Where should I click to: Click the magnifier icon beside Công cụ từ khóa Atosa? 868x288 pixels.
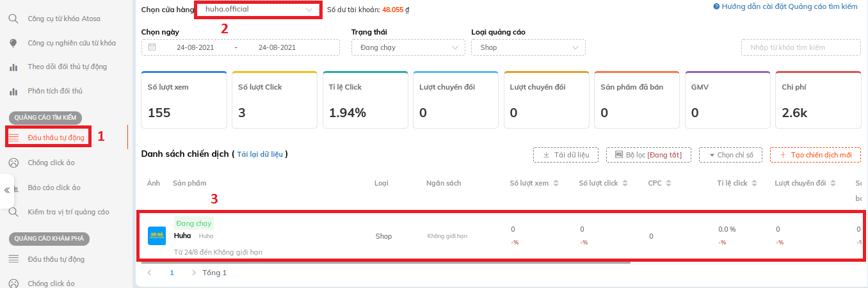pos(13,19)
